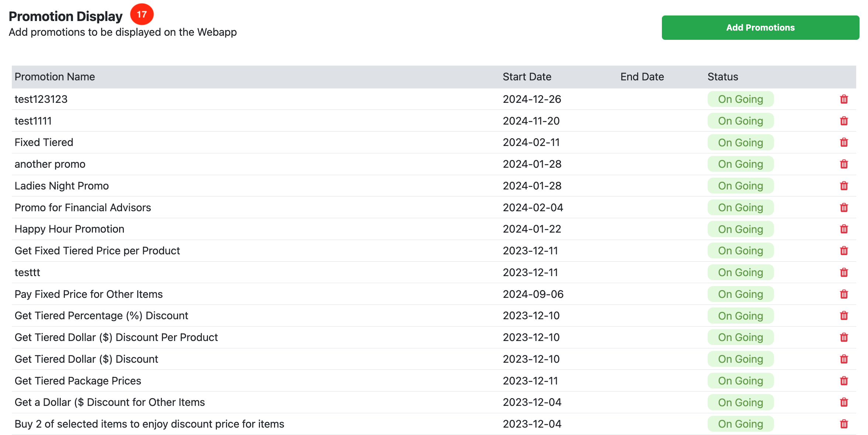Delete the test123123 promotion

(844, 99)
